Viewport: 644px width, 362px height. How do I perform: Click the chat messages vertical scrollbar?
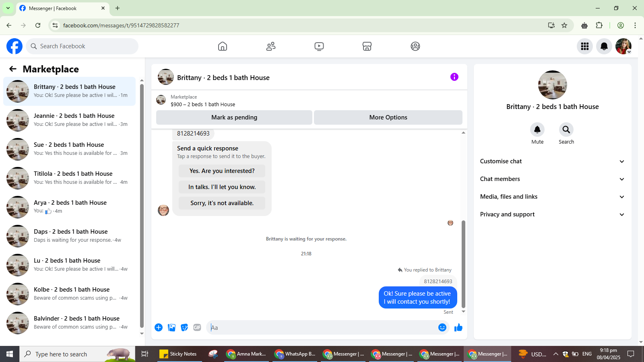coord(463,263)
